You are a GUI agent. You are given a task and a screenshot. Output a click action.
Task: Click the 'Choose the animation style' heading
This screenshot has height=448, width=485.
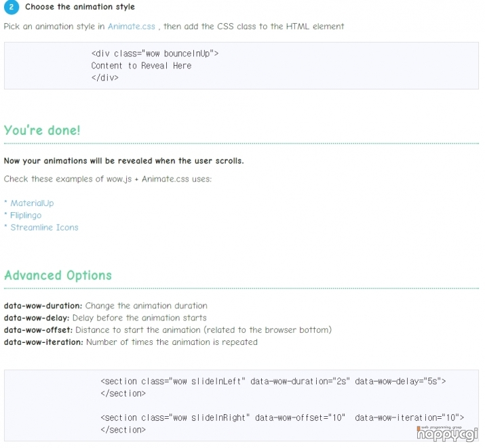(x=80, y=7)
